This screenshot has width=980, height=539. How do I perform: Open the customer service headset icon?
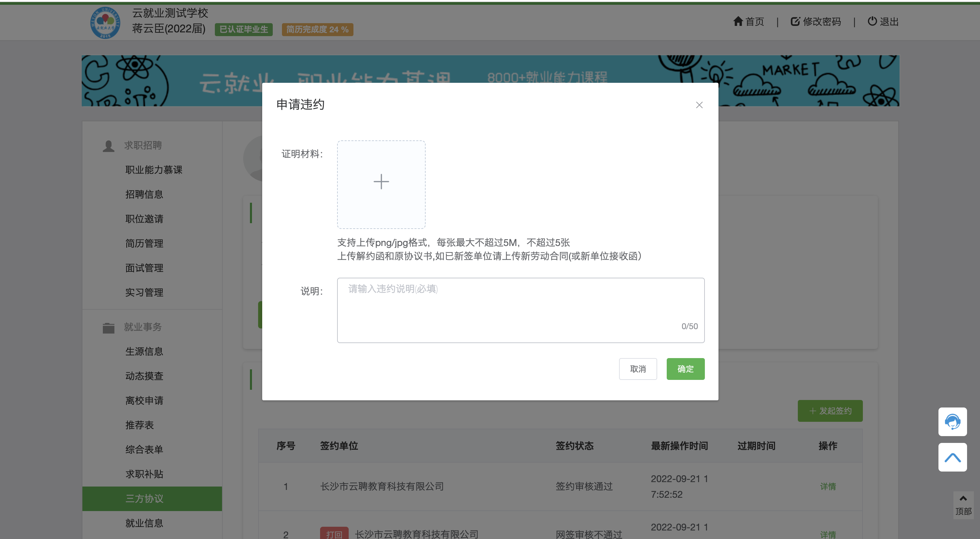pyautogui.click(x=952, y=421)
